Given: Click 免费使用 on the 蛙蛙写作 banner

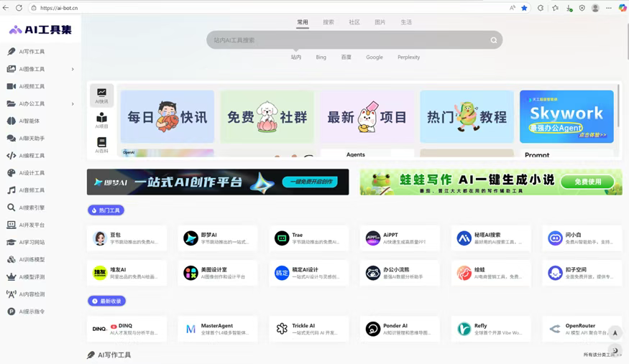Looking at the screenshot, I should (x=588, y=182).
